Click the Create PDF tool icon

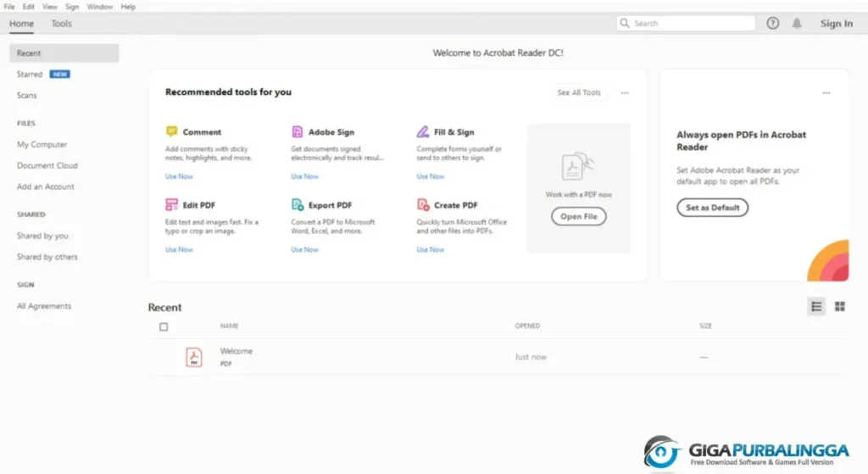423,204
